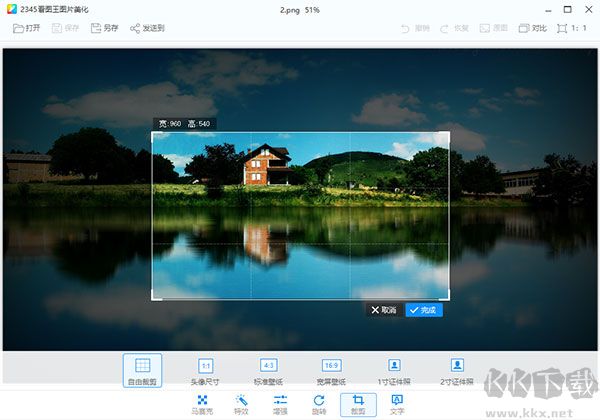Open the 特效 (Effects) magic wand tool
Image resolution: width=600 pixels, height=420 pixels.
point(241,404)
